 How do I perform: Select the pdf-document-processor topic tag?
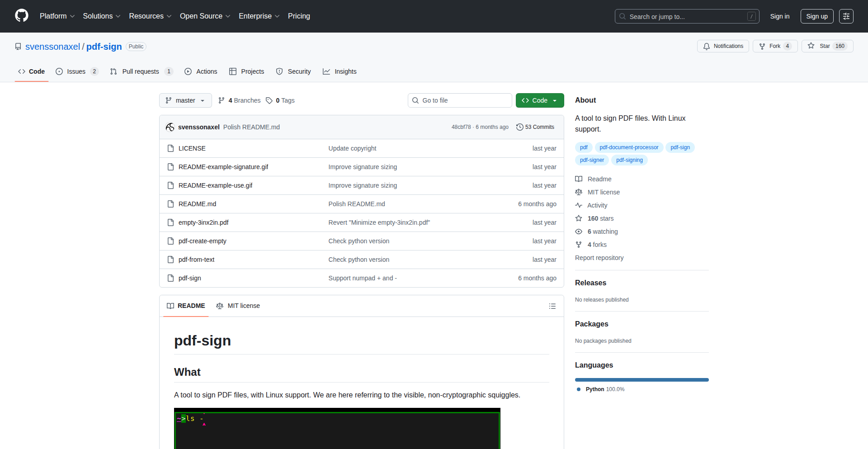tap(628, 147)
